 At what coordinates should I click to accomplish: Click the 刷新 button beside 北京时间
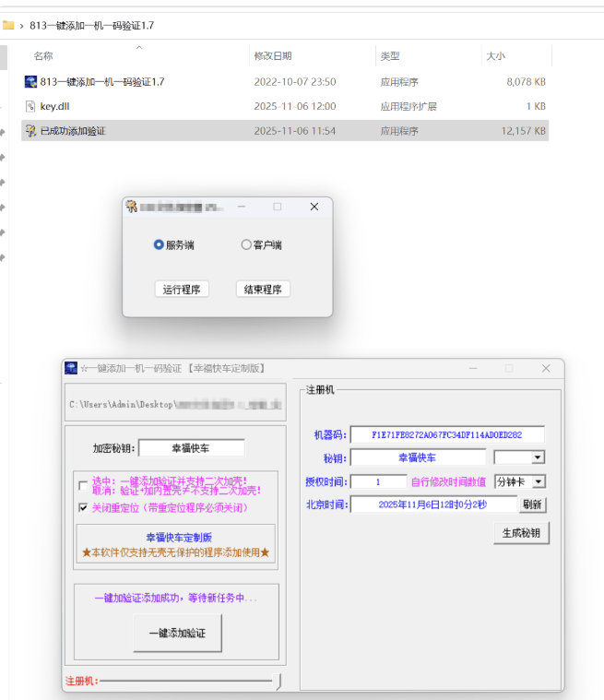pyautogui.click(x=532, y=505)
